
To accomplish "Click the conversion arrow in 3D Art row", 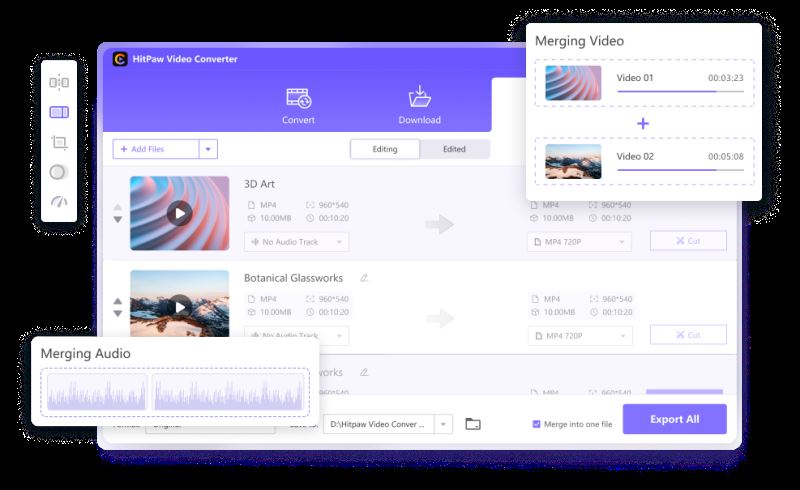I will [x=439, y=224].
